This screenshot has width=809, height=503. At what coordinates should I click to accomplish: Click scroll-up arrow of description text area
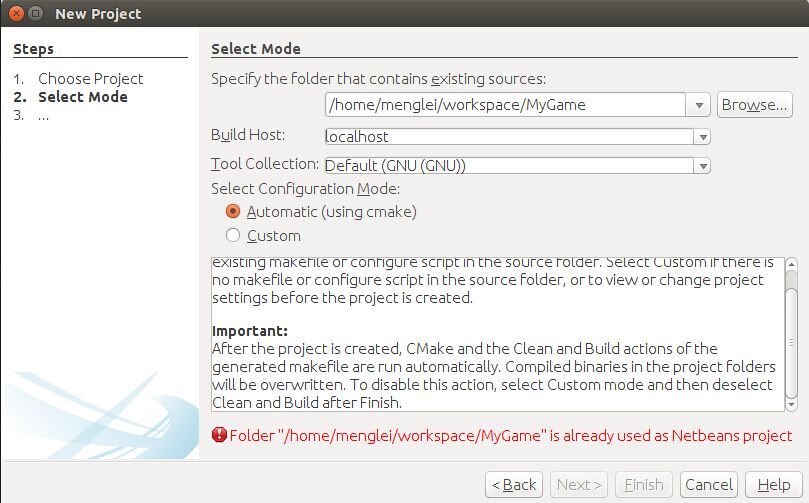coord(792,263)
